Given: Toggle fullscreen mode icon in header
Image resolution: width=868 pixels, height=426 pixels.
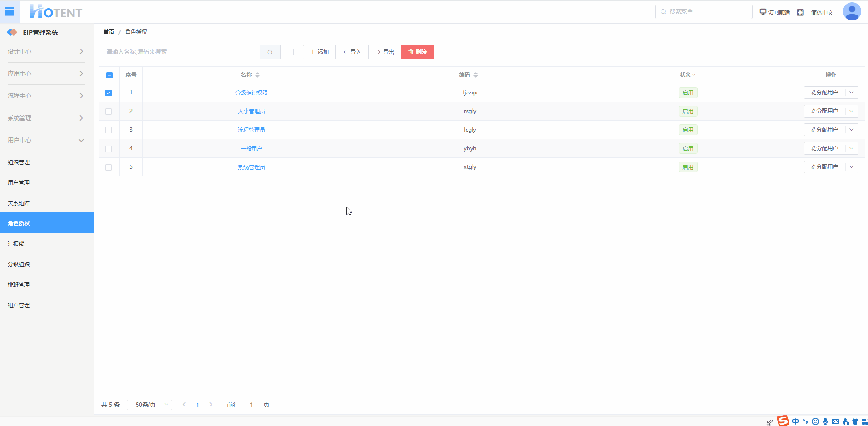Looking at the screenshot, I should (800, 12).
